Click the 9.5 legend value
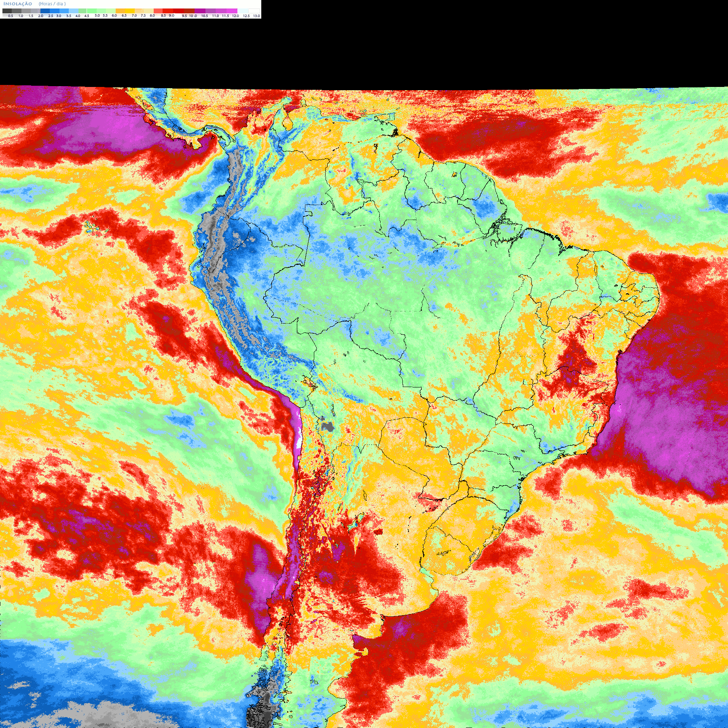The width and height of the screenshot is (728, 728). point(184,16)
